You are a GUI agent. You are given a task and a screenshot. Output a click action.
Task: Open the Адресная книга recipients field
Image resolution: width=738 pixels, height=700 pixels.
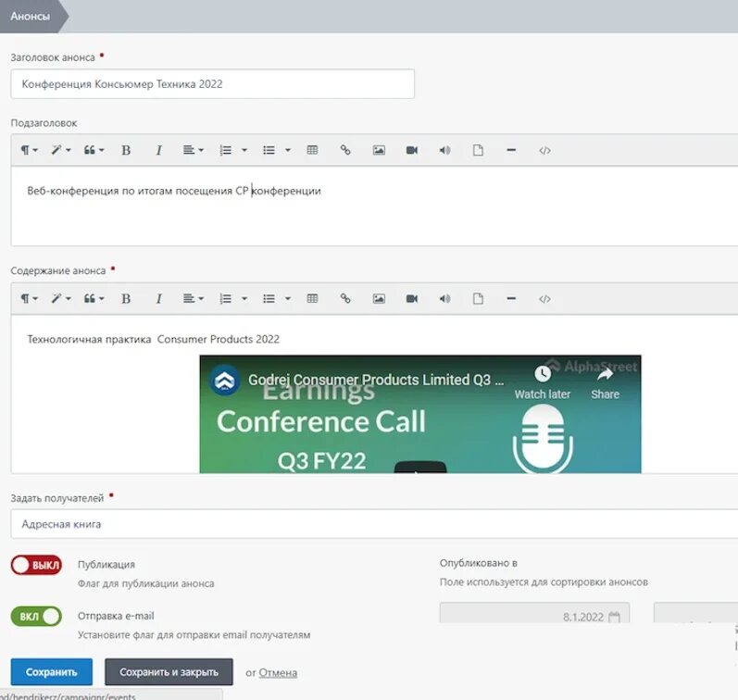pyautogui.click(x=374, y=524)
